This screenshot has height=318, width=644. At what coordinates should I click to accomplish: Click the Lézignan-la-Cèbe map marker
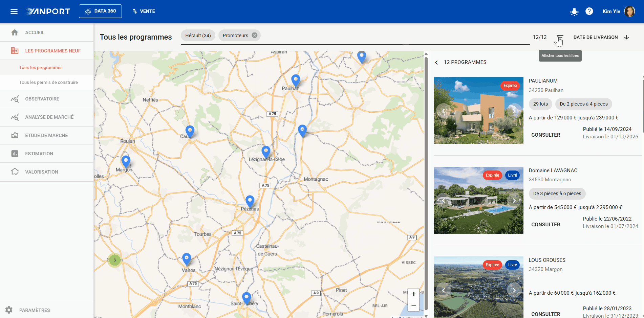pos(266,152)
